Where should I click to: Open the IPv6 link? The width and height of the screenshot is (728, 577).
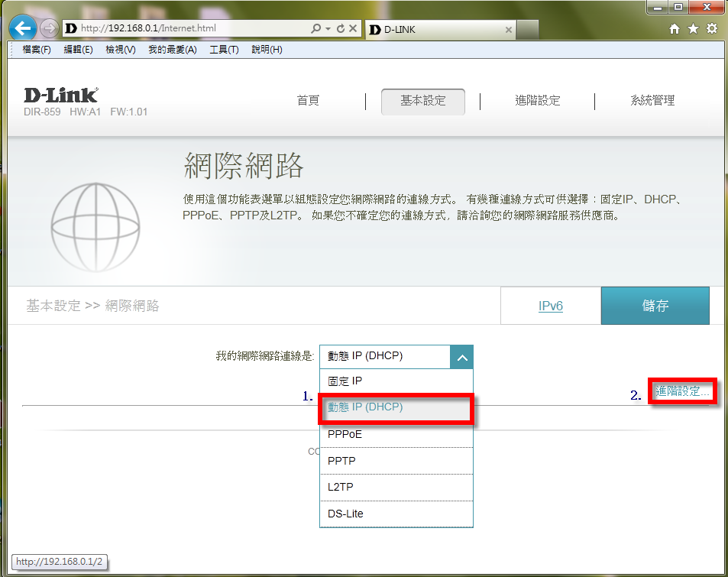pos(550,306)
